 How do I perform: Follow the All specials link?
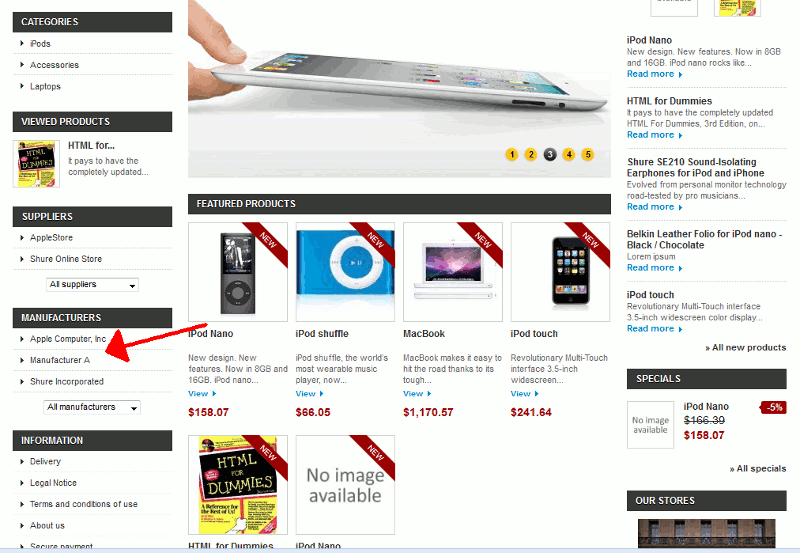[758, 468]
